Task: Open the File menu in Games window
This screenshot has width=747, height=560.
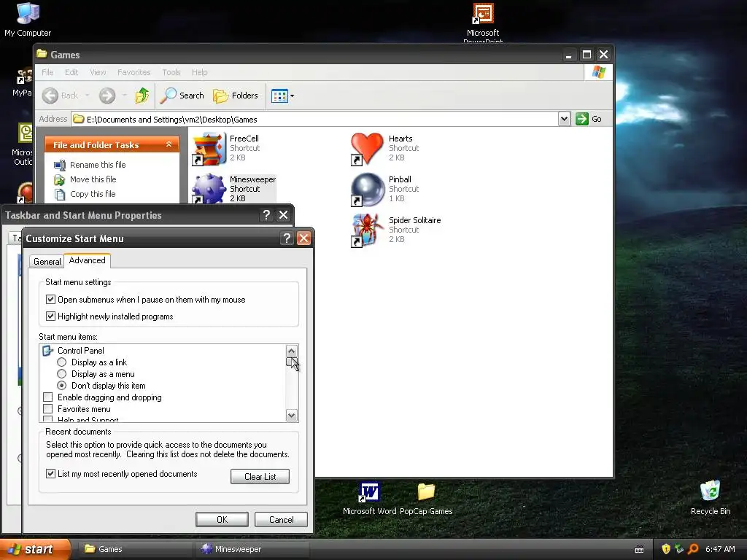Action: click(47, 72)
